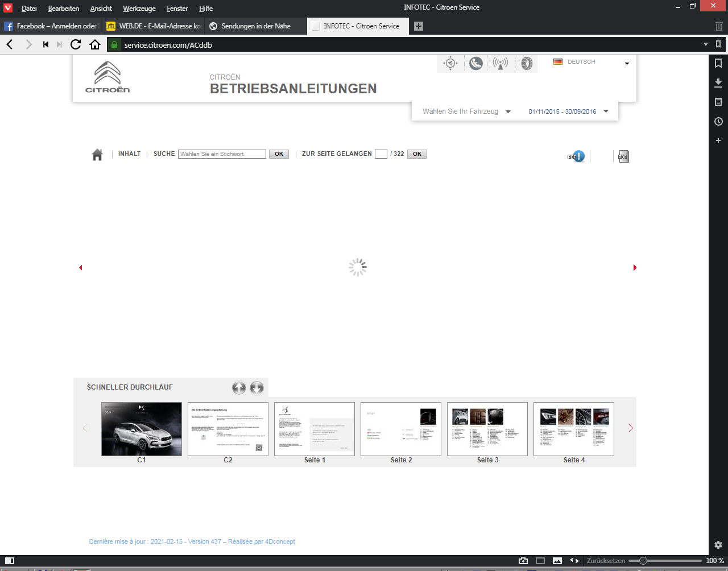
Task: Capture page with camera icon in status bar
Action: pyautogui.click(x=523, y=561)
